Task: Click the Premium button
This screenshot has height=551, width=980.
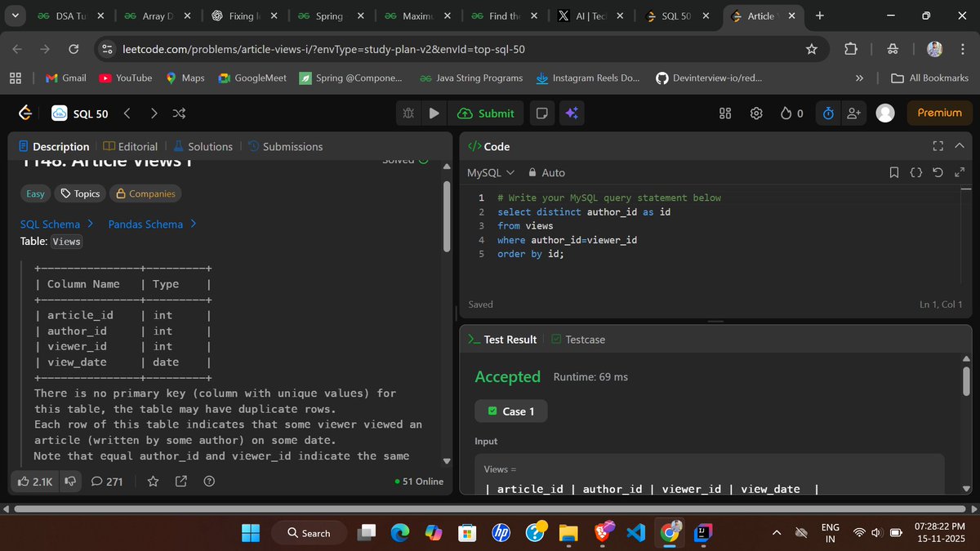Action: pos(939,113)
